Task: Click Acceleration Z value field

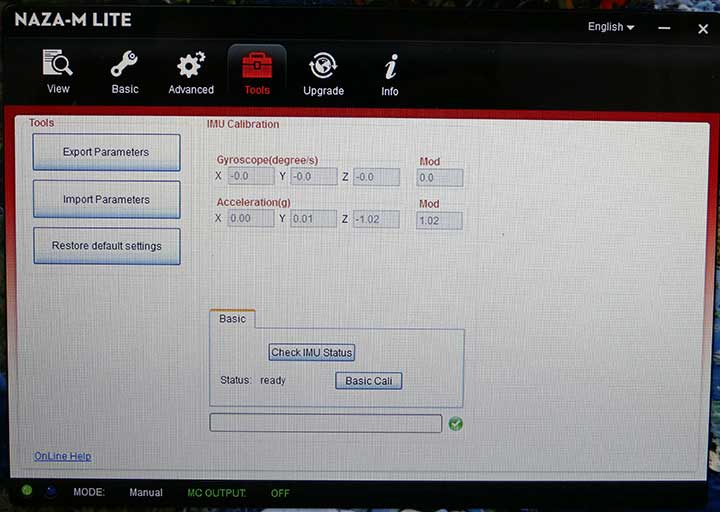Action: click(x=376, y=219)
